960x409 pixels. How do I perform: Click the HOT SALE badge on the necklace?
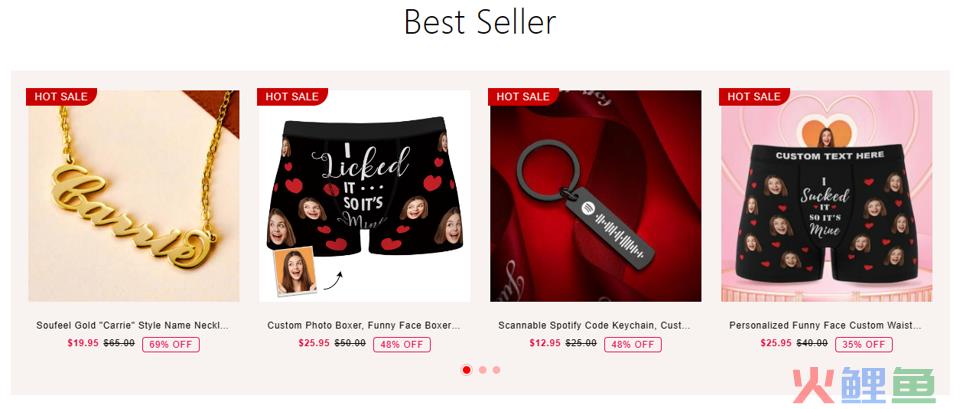pos(61,96)
